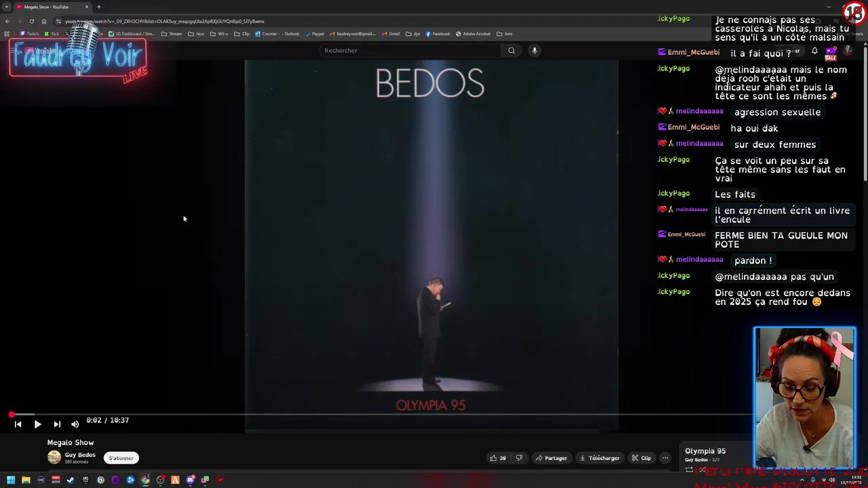Go to the browser home page
This screenshot has height=488, width=868.
44,21
